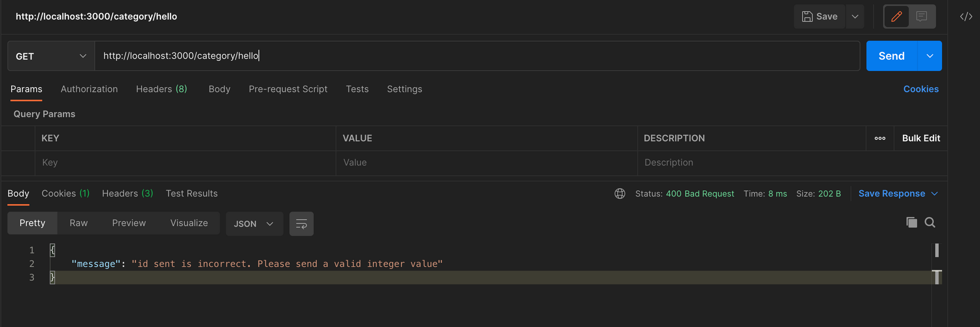Expand the Send button dropdown arrow
The height and width of the screenshot is (327, 980).
point(930,56)
